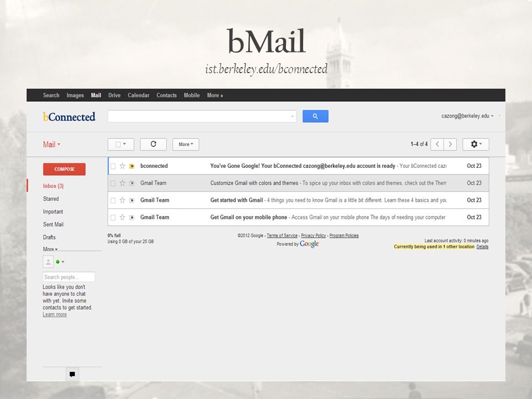The width and height of the screenshot is (532, 399).
Task: Open the You've Gone Google message
Action: coord(299,166)
